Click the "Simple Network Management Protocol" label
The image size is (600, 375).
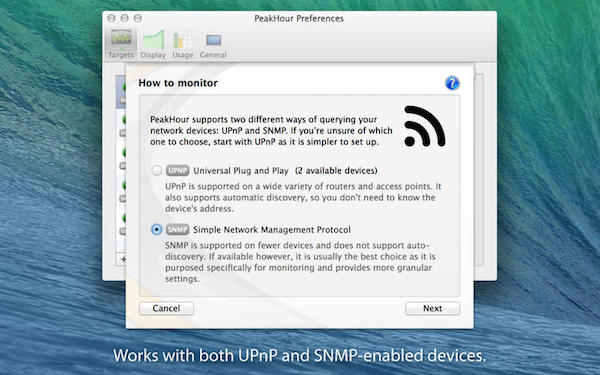point(272,230)
